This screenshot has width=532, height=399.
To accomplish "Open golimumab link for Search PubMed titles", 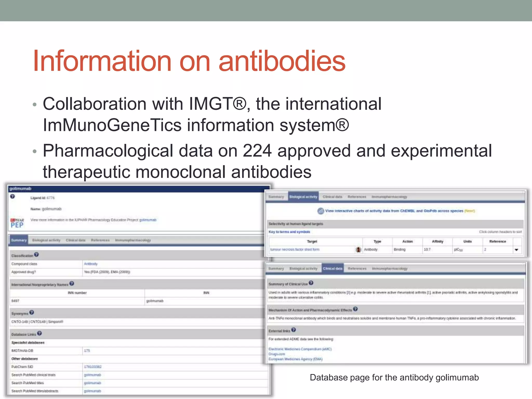I will tap(92, 383).
